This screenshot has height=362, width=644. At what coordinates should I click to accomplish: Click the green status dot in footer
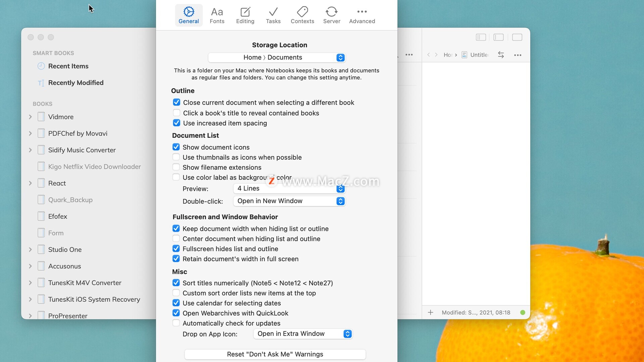click(x=523, y=312)
